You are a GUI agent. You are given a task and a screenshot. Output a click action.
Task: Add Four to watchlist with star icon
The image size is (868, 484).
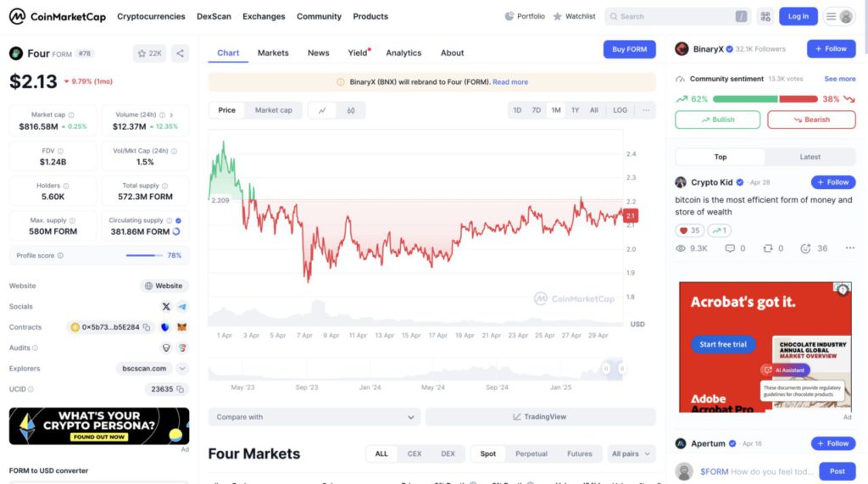[149, 53]
